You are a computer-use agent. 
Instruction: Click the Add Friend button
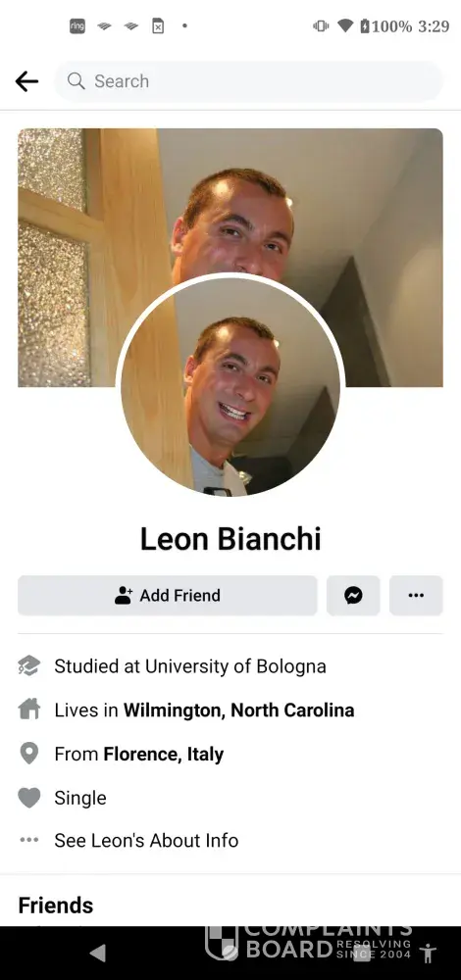168,596
